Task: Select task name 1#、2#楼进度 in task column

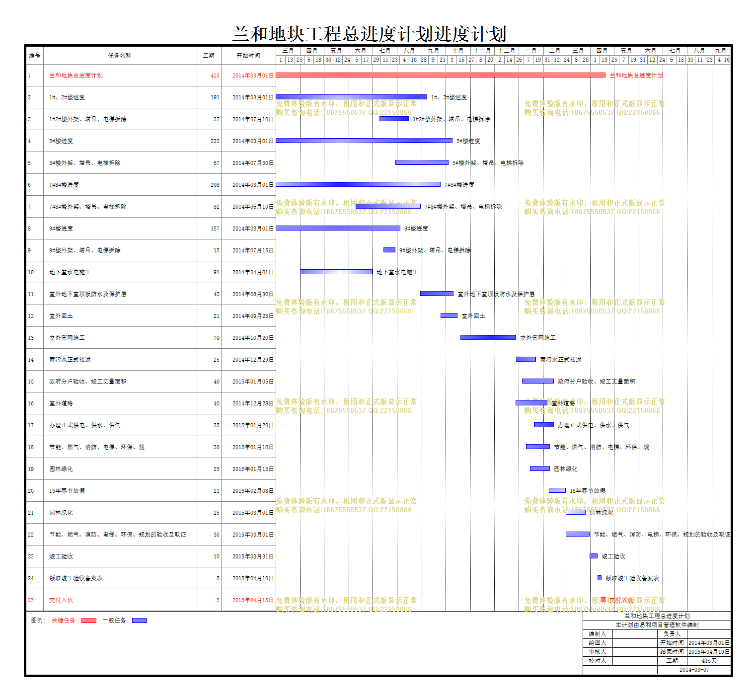Action: point(67,97)
